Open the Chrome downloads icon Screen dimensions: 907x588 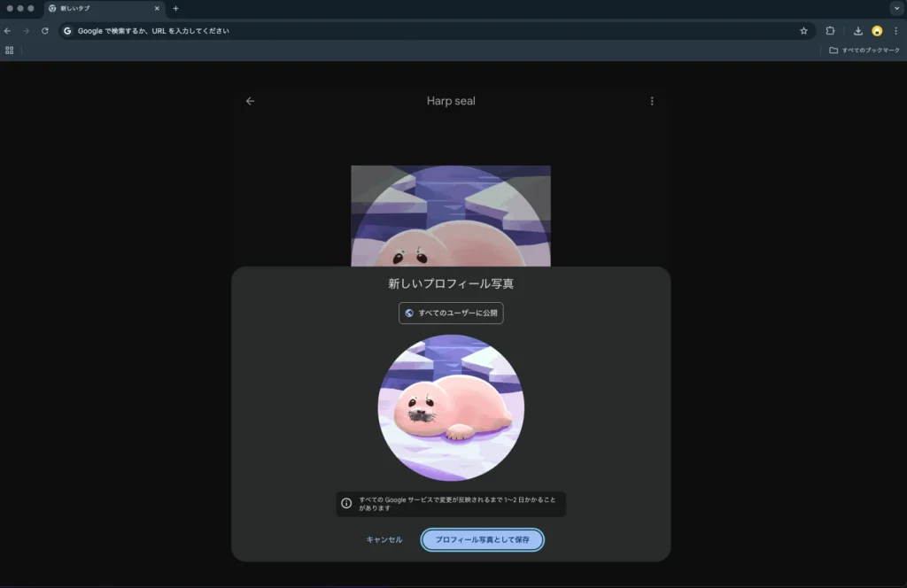(x=857, y=31)
